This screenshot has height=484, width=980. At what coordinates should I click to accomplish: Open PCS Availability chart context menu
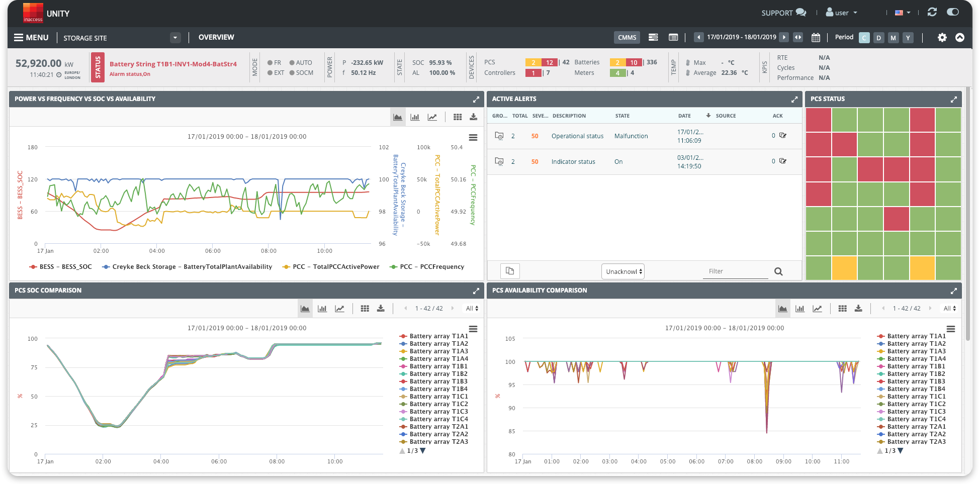click(x=951, y=329)
